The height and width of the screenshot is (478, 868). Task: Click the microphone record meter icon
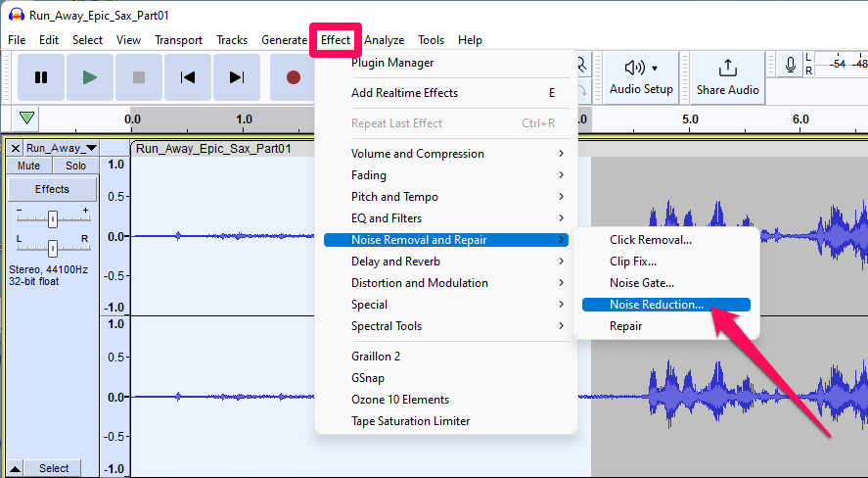(x=791, y=65)
